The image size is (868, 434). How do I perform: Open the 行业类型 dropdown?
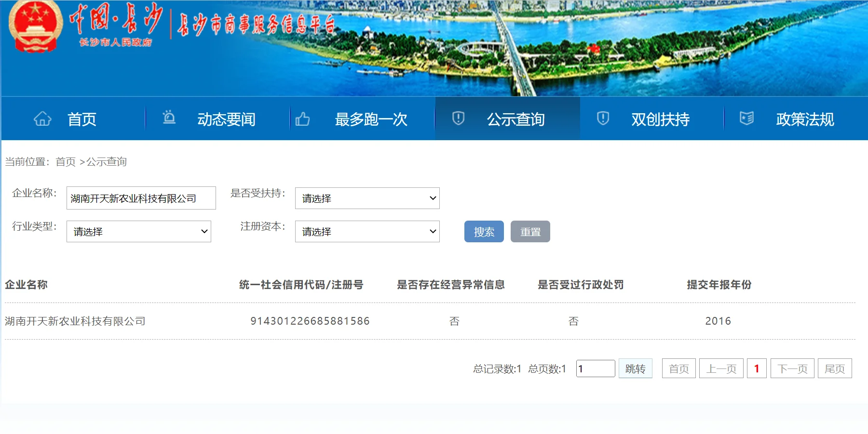click(139, 232)
